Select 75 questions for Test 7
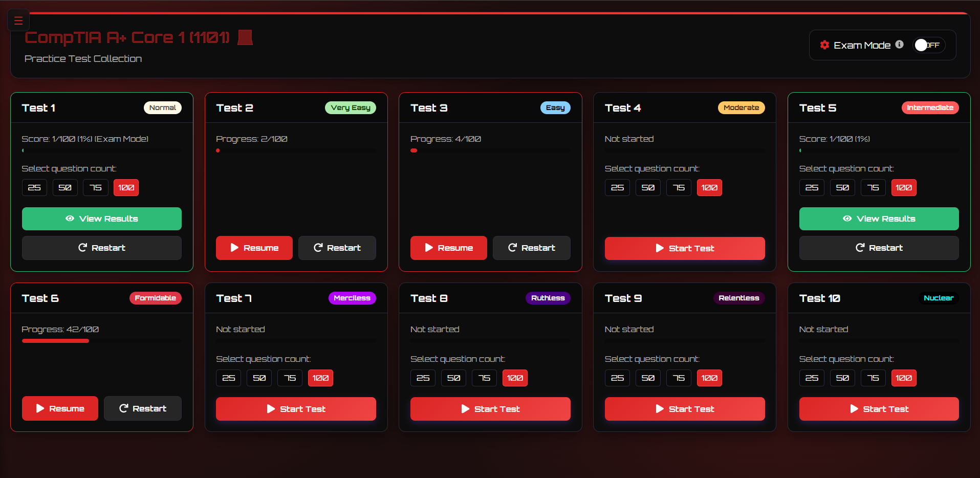 [x=290, y=378]
